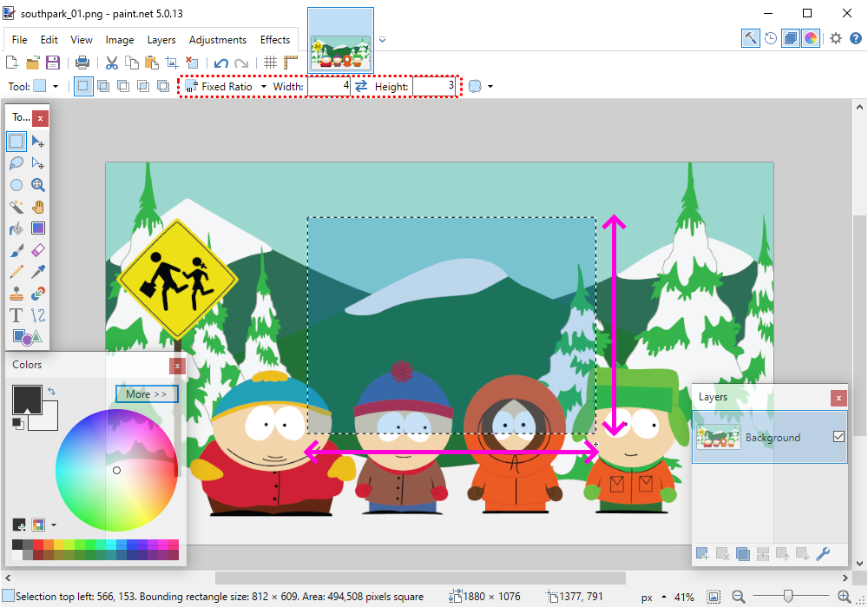Select the Shapes tool
Image resolution: width=868 pixels, height=608 pixels.
pyautogui.click(x=27, y=337)
